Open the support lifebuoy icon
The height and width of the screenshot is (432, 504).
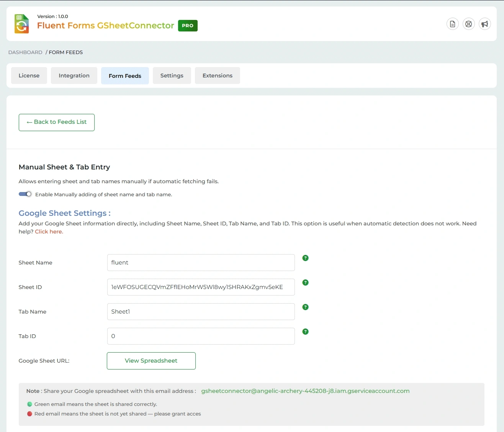(468, 24)
